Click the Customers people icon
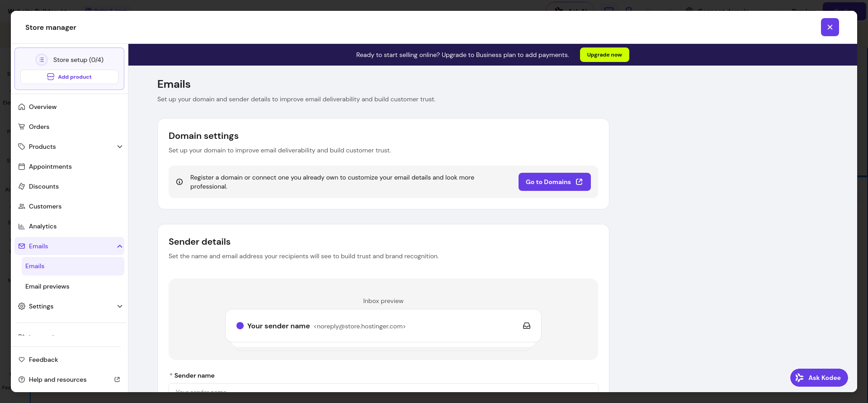The image size is (868, 403). [22, 206]
